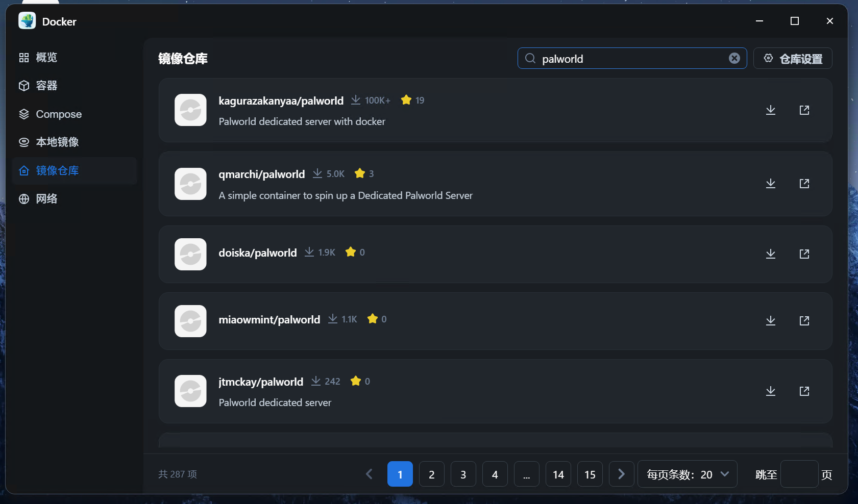Download the qmarchi/palworld image
858x504 pixels.
(771, 184)
